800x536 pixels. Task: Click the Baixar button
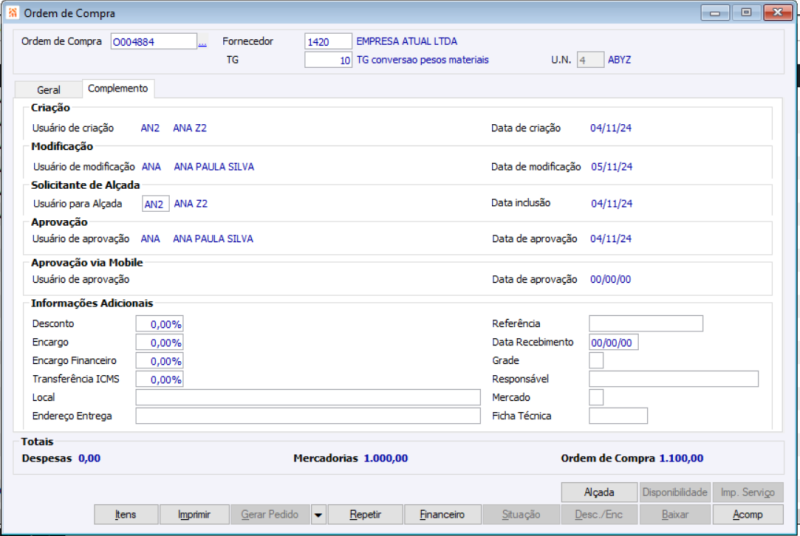674,515
